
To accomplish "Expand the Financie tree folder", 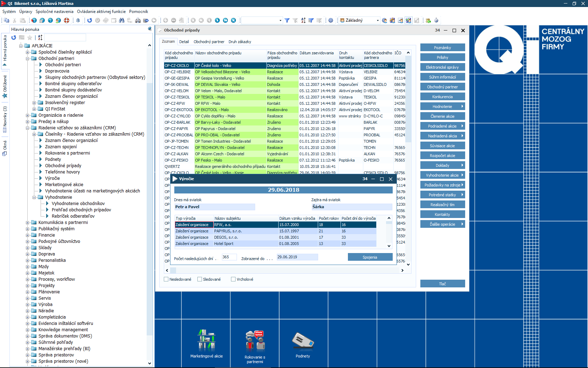I will pos(28,235).
